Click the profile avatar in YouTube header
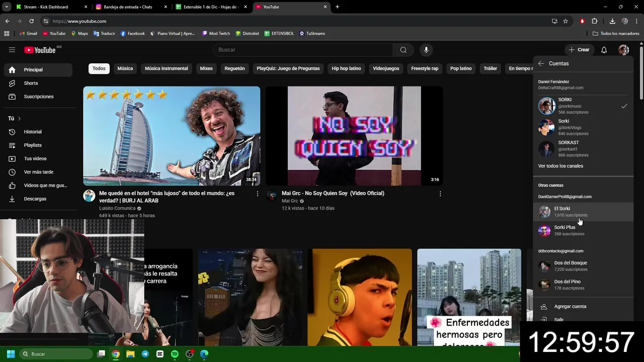644x362 pixels. (x=623, y=50)
